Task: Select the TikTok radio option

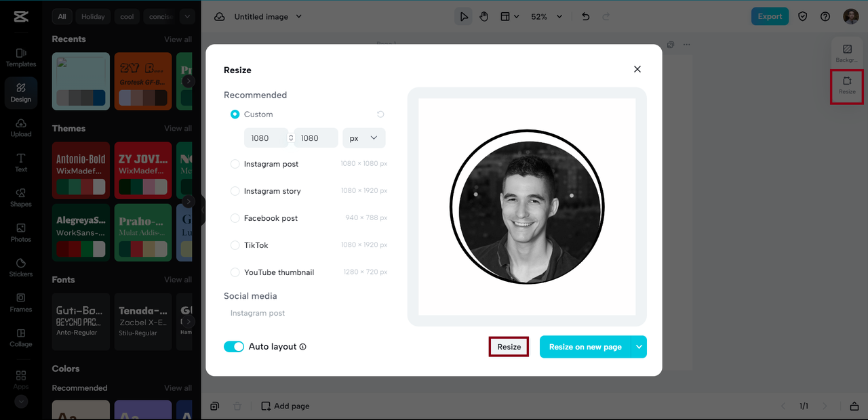Action: point(235,245)
